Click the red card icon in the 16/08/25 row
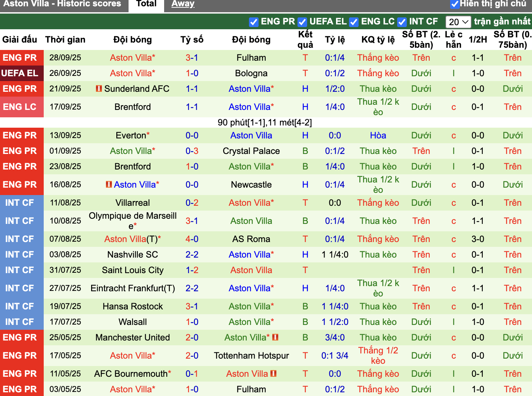This screenshot has height=396, width=532. pos(109,184)
